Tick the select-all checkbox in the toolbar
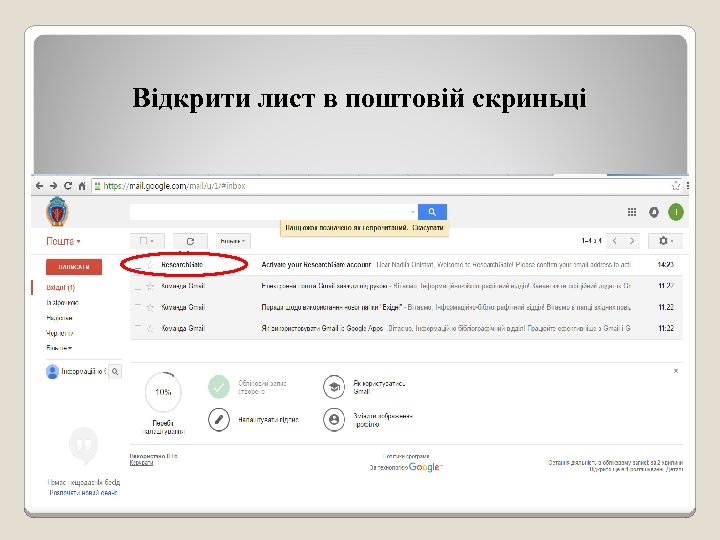Image resolution: width=720 pixels, height=540 pixels. tap(143, 241)
